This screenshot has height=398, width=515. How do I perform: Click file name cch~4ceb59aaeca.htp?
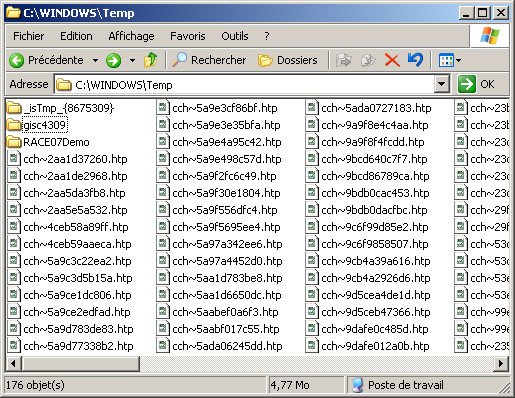(77, 244)
